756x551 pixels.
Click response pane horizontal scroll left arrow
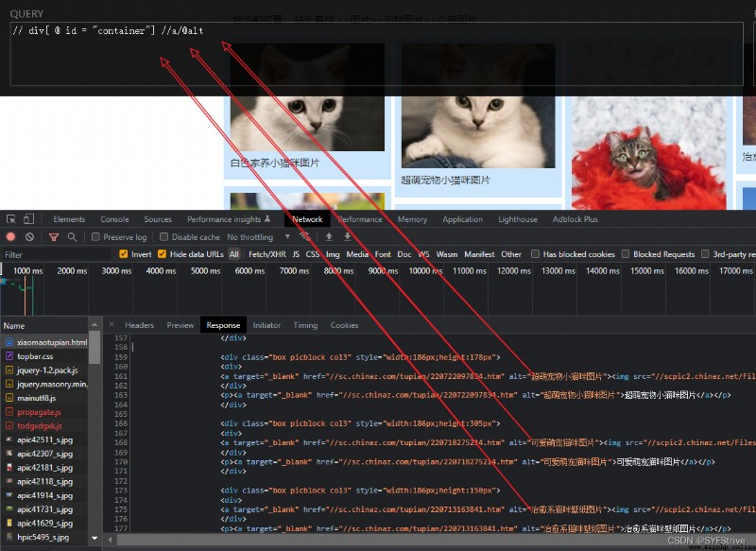(x=110, y=539)
